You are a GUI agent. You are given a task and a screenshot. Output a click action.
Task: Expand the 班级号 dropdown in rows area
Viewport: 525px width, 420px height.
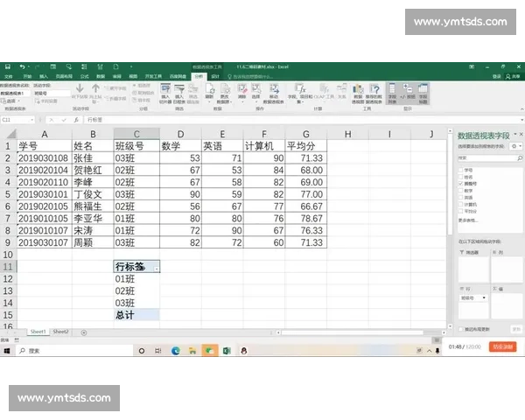coord(484,297)
